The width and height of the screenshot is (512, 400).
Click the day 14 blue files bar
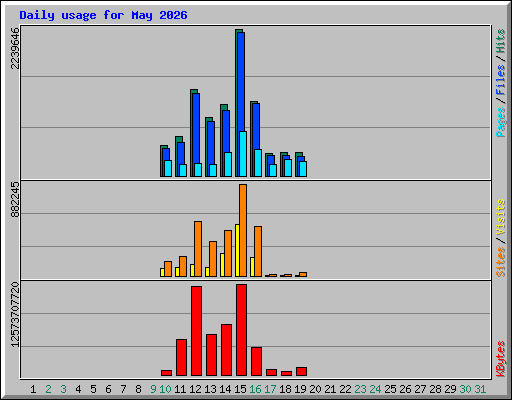click(226, 132)
